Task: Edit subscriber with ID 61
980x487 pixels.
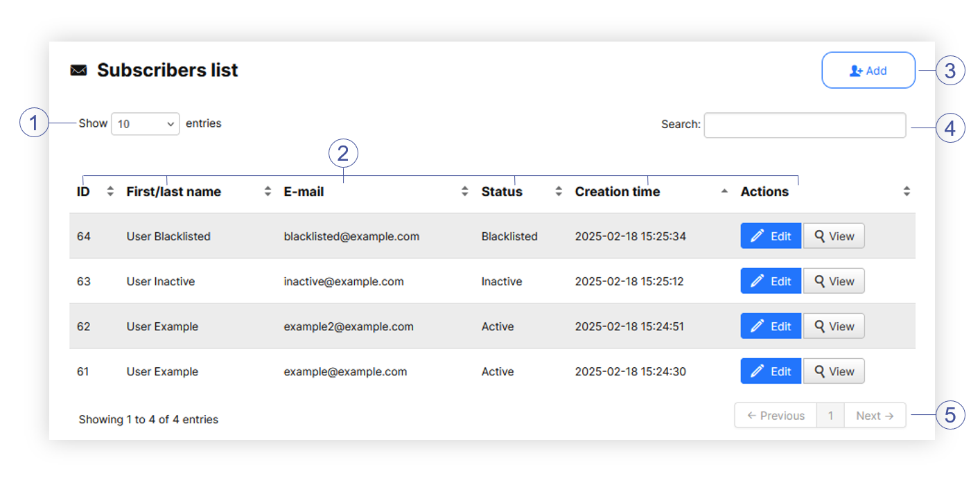Action: point(770,371)
